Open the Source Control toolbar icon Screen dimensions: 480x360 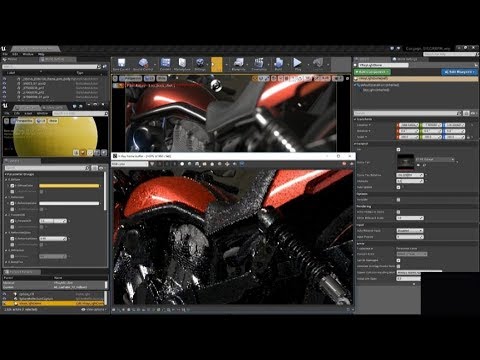click(143, 63)
